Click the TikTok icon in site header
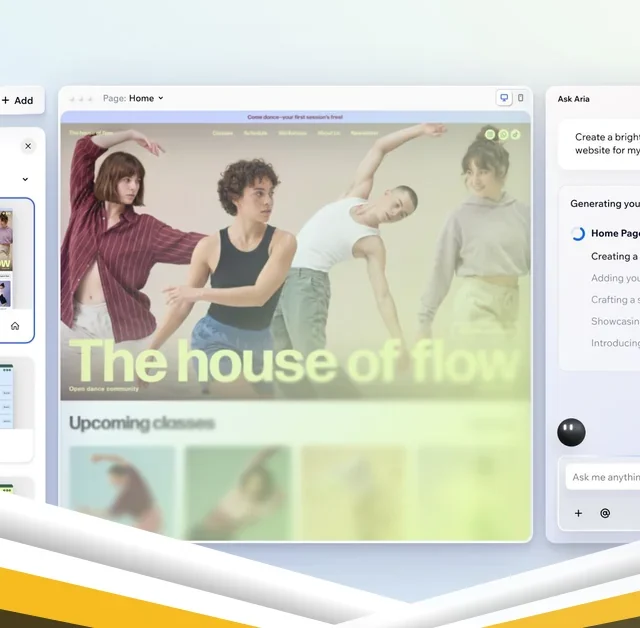Screen dimensions: 640x628 coord(517,134)
